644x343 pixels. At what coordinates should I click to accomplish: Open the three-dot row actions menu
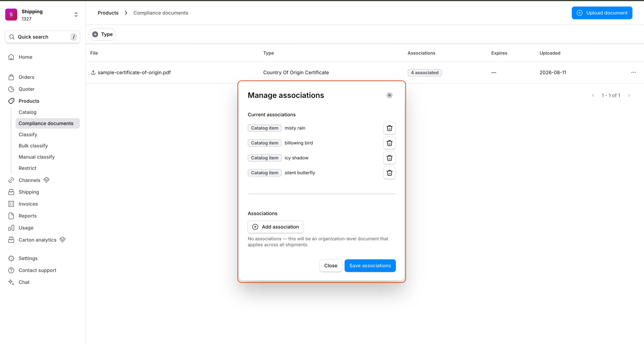[x=633, y=73]
